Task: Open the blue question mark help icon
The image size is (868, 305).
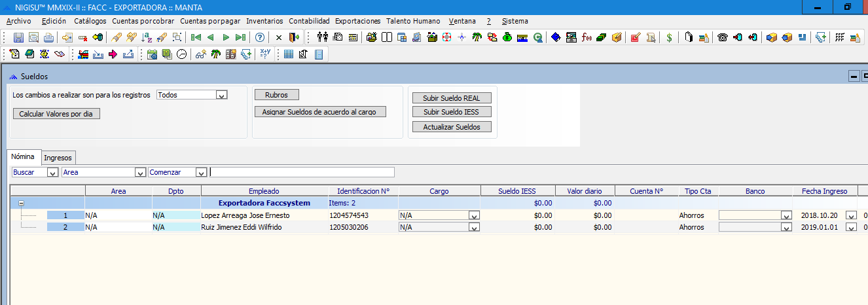Action: tap(260, 37)
